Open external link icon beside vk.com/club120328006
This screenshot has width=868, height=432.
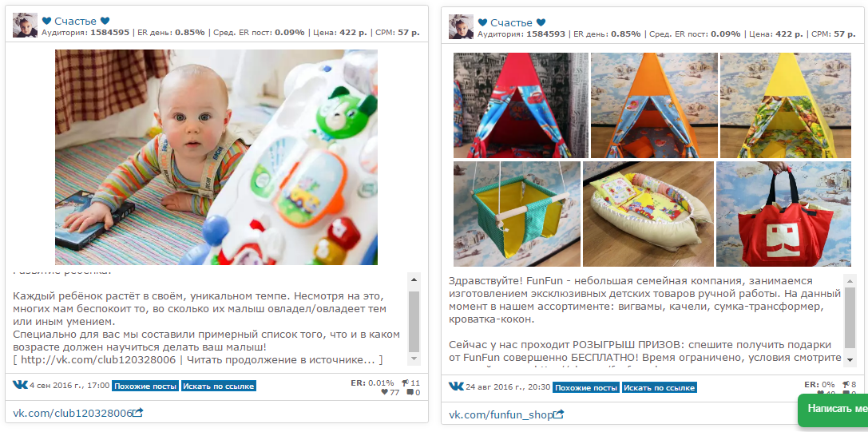[x=138, y=413]
